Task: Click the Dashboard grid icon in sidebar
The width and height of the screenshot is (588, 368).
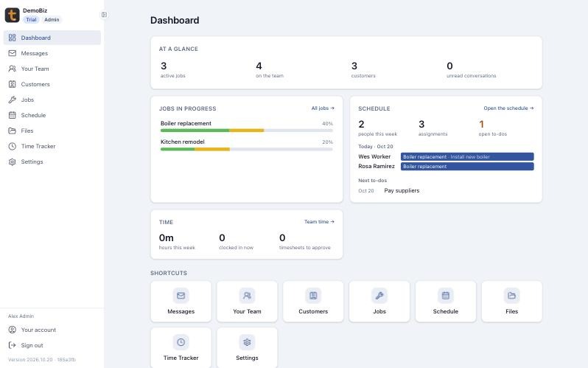Action: point(13,38)
